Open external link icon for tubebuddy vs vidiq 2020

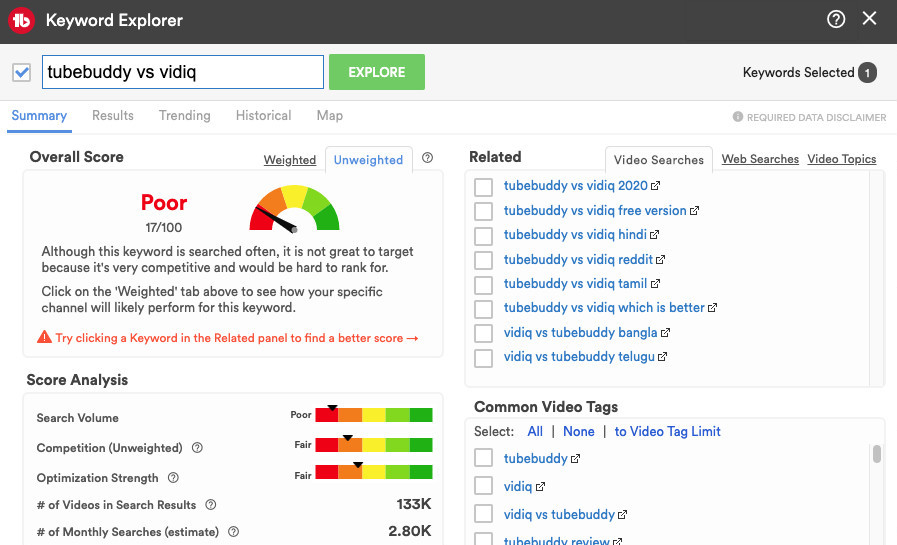(656, 185)
